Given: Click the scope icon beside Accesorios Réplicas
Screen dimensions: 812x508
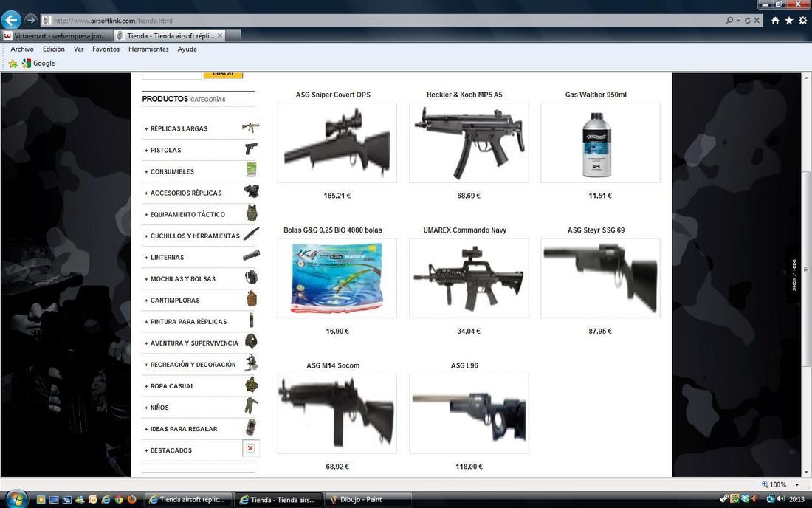Looking at the screenshot, I should point(251,191).
